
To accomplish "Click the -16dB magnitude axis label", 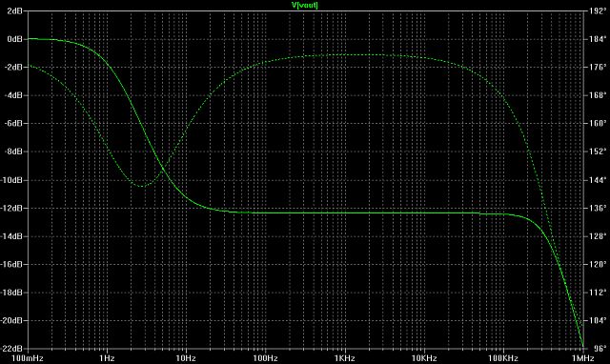I will (11, 264).
